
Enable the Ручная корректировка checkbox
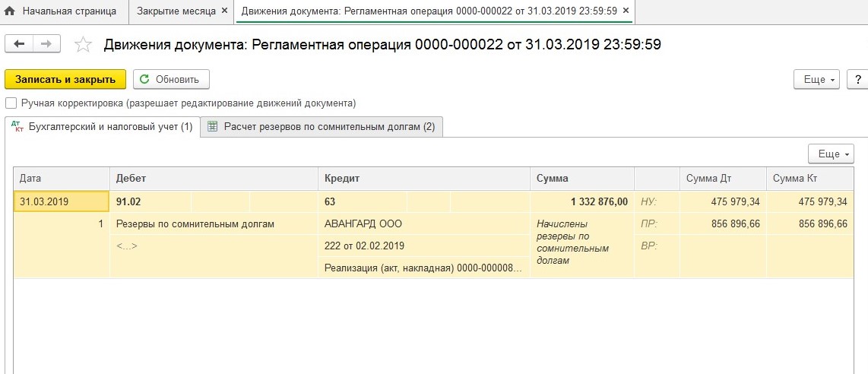(11, 103)
